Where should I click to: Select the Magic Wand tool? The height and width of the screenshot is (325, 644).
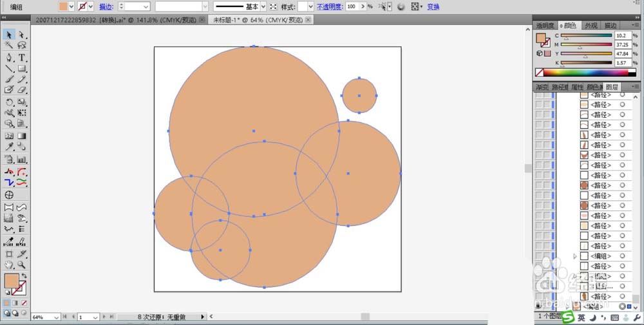(8, 45)
